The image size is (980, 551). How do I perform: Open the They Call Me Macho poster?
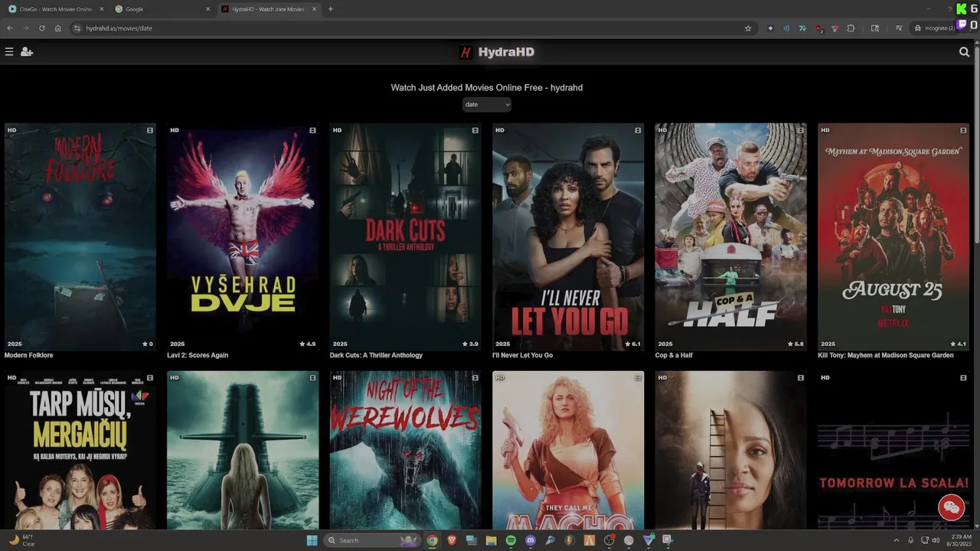coord(568,451)
